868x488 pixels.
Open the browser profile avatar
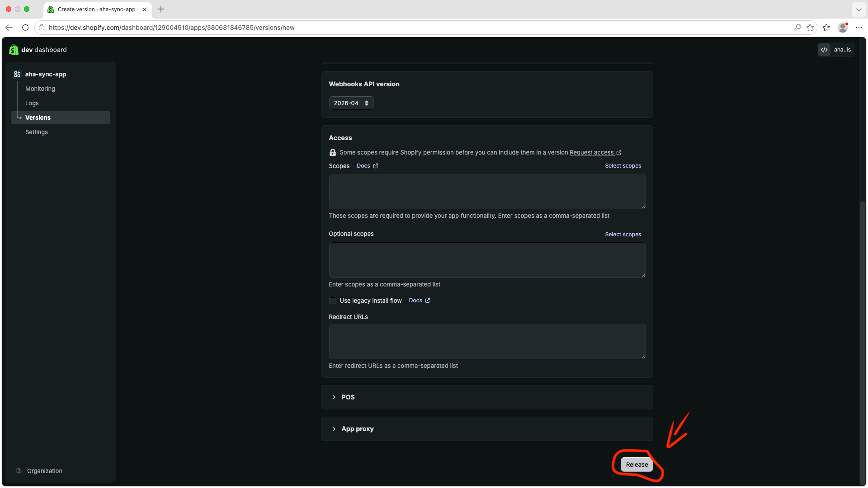point(843,28)
